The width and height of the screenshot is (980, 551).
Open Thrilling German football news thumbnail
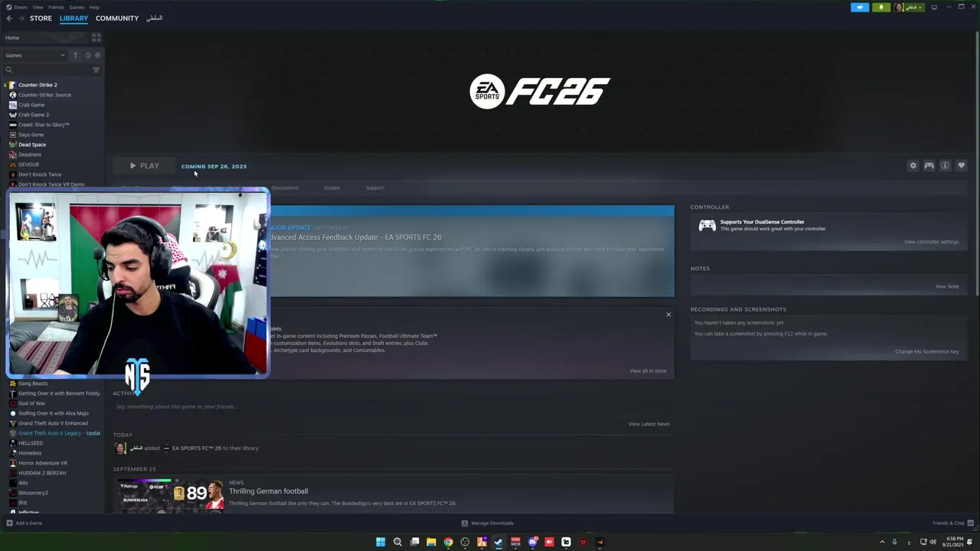click(x=171, y=494)
